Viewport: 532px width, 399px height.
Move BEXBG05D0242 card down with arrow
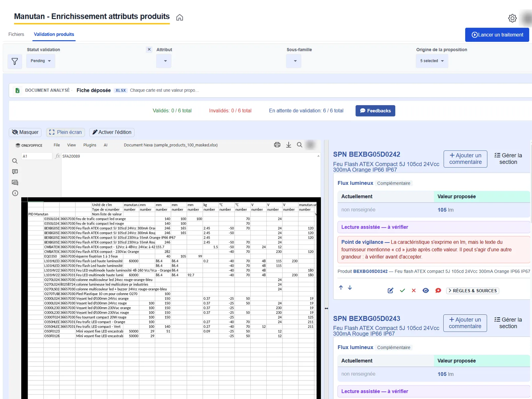[x=350, y=288]
